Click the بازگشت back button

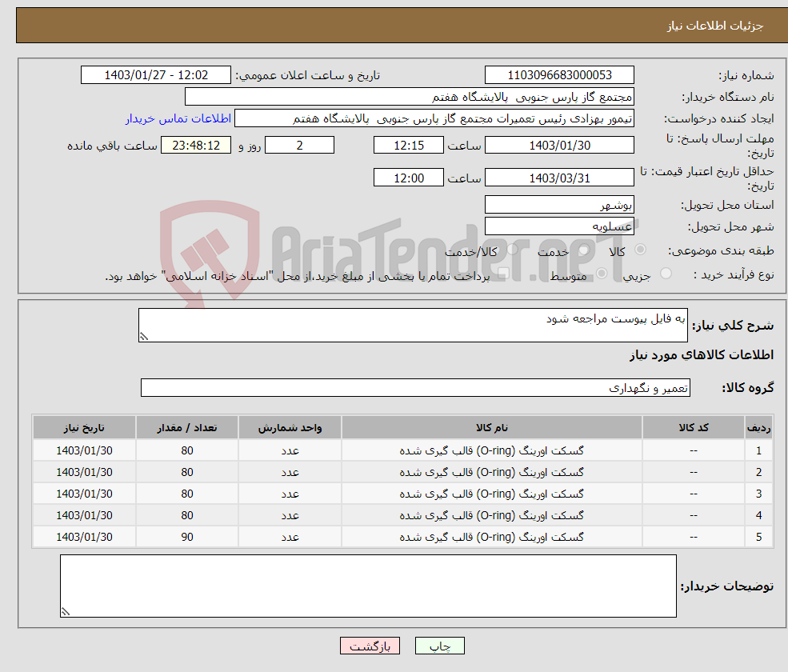click(x=370, y=646)
